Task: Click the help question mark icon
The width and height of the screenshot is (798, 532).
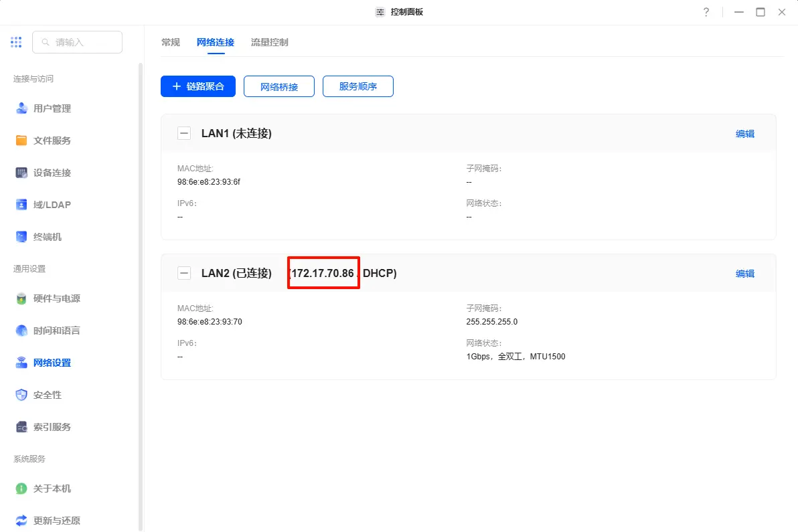Action: (x=706, y=12)
